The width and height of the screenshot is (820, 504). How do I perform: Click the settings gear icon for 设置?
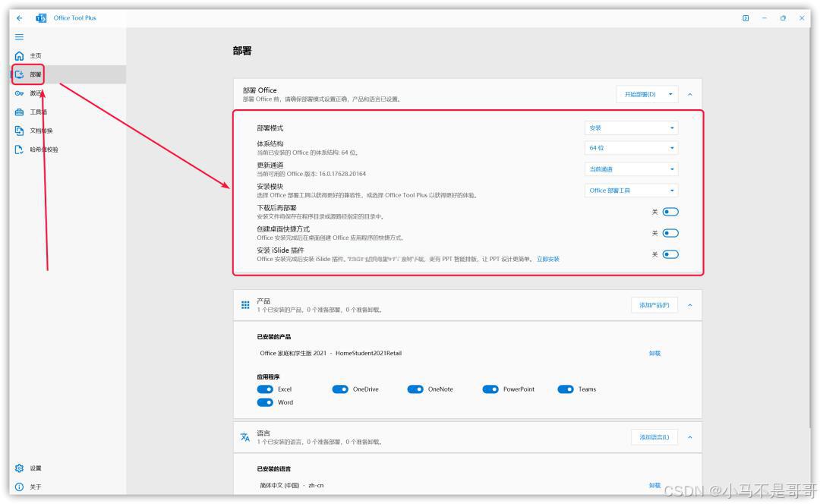pyautogui.click(x=19, y=468)
